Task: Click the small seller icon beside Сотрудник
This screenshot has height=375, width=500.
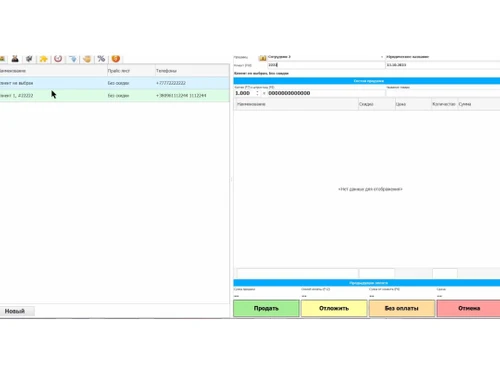Action: [263, 58]
